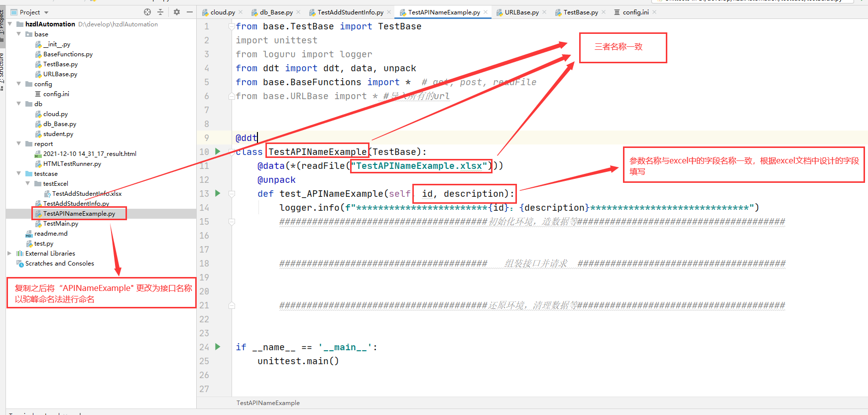Collapse the testExcel folder
The width and height of the screenshot is (868, 415).
click(x=28, y=183)
